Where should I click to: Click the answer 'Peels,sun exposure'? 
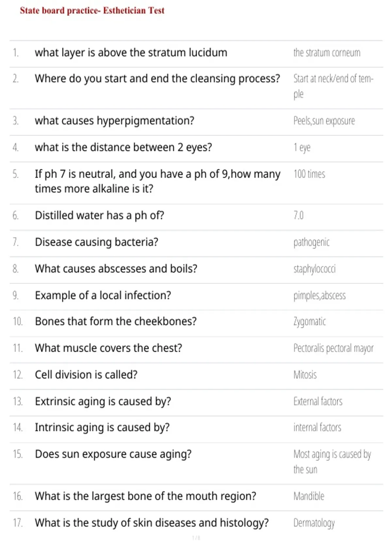point(324,121)
